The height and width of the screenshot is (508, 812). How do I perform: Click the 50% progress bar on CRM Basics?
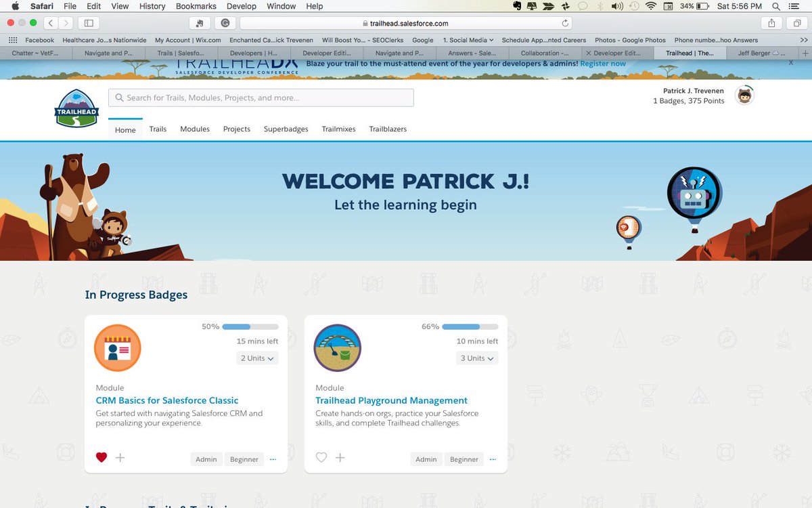250,326
